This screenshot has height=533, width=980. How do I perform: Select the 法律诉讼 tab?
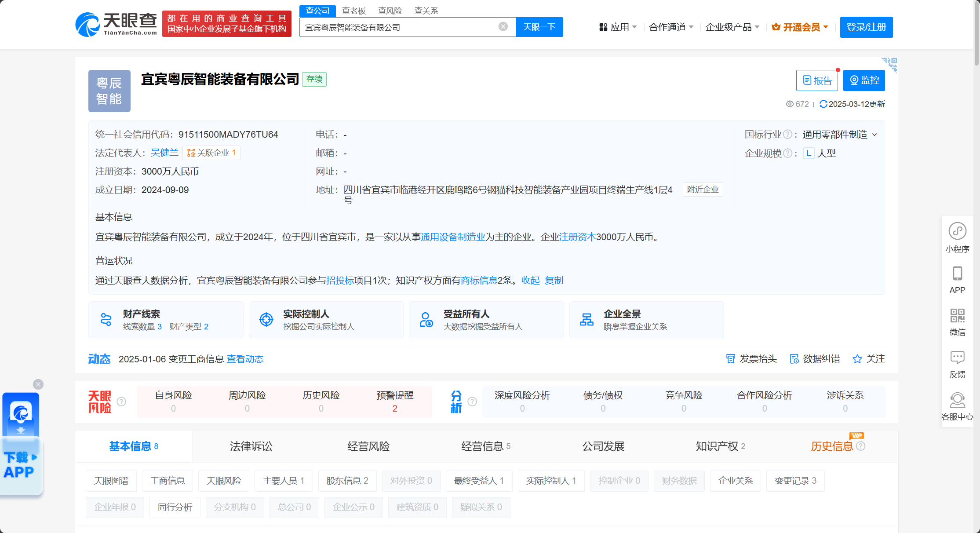point(251,446)
